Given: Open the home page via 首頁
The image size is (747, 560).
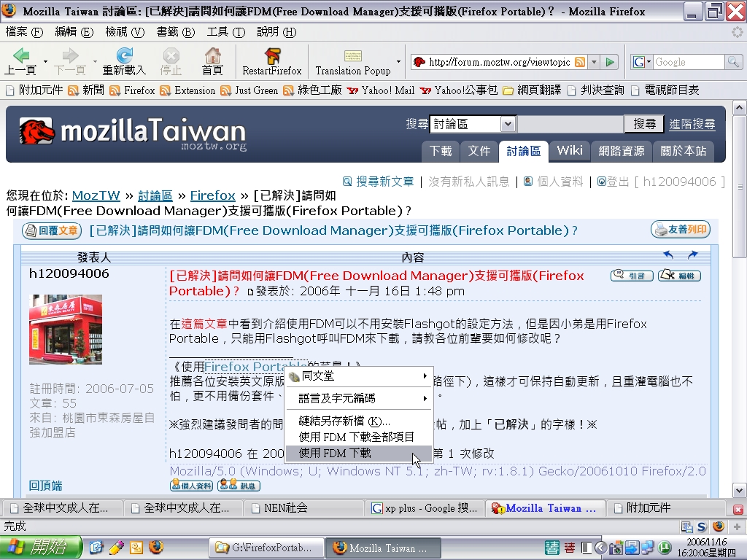Looking at the screenshot, I should pos(212,61).
